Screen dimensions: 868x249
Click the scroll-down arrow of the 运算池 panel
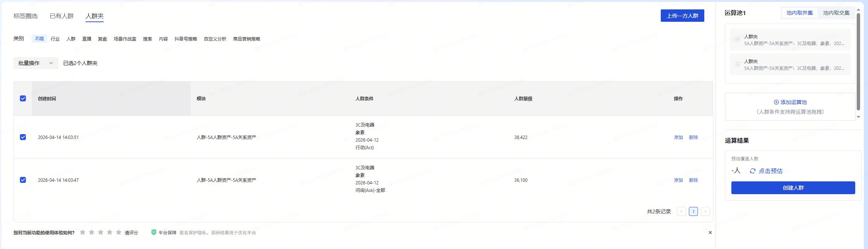[x=858, y=117]
